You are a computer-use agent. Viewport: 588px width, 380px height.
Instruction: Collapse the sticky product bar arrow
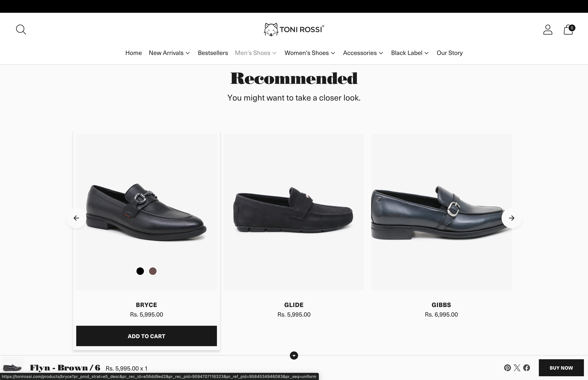click(294, 356)
